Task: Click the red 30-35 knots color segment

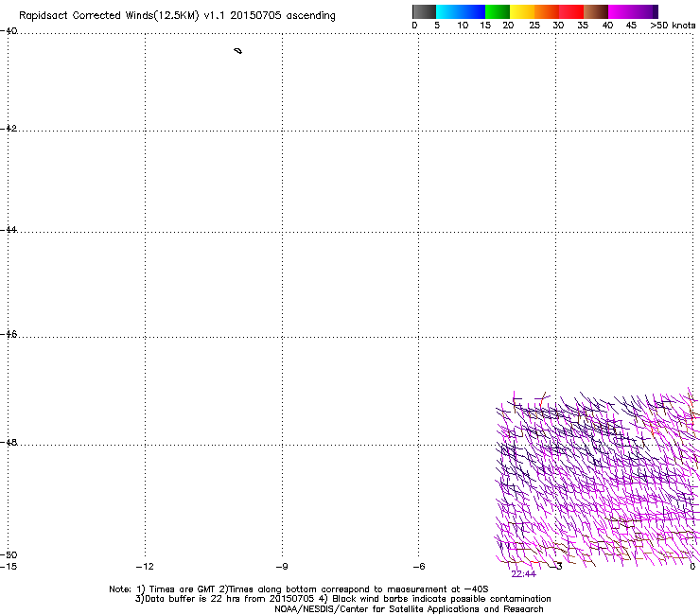Action: point(571,11)
